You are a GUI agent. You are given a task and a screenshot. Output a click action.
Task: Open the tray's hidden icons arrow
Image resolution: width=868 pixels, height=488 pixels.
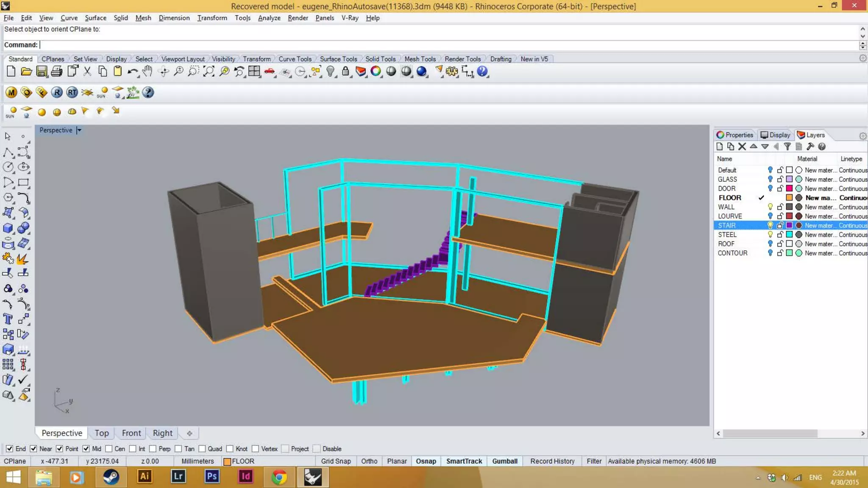[758, 478]
